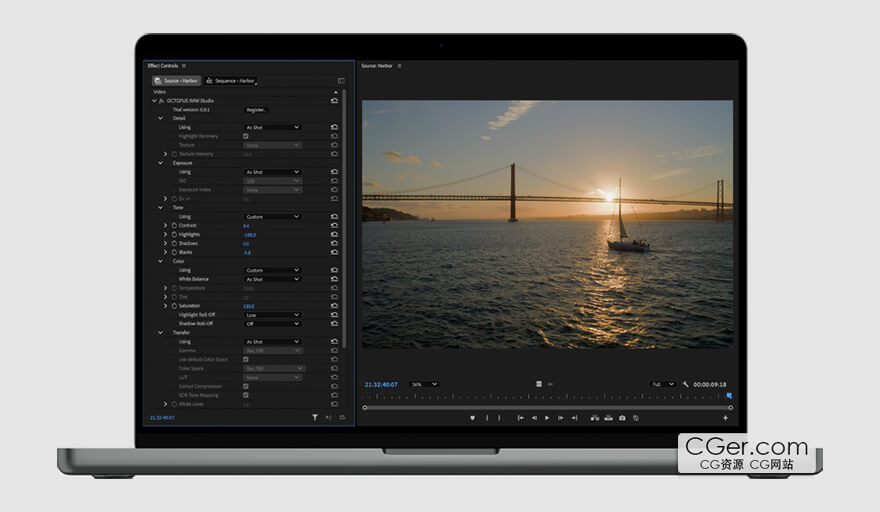Reset the Contrast parameter

point(334,226)
